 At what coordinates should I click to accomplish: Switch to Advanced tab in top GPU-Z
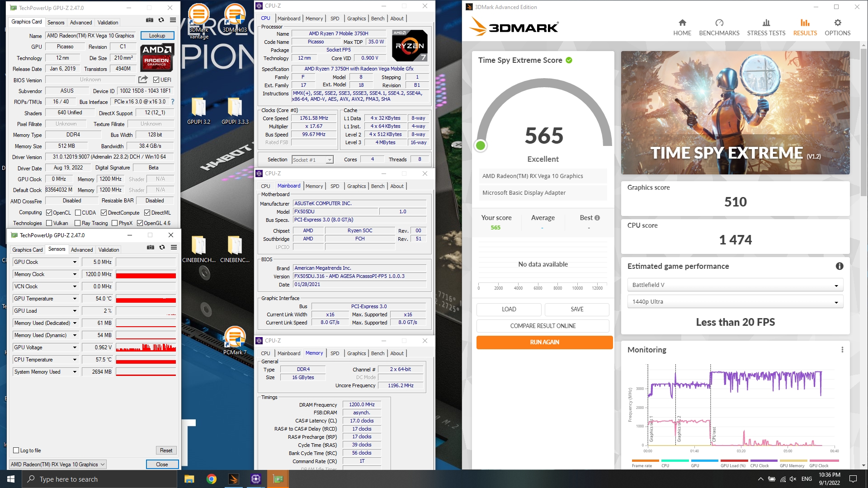click(81, 23)
